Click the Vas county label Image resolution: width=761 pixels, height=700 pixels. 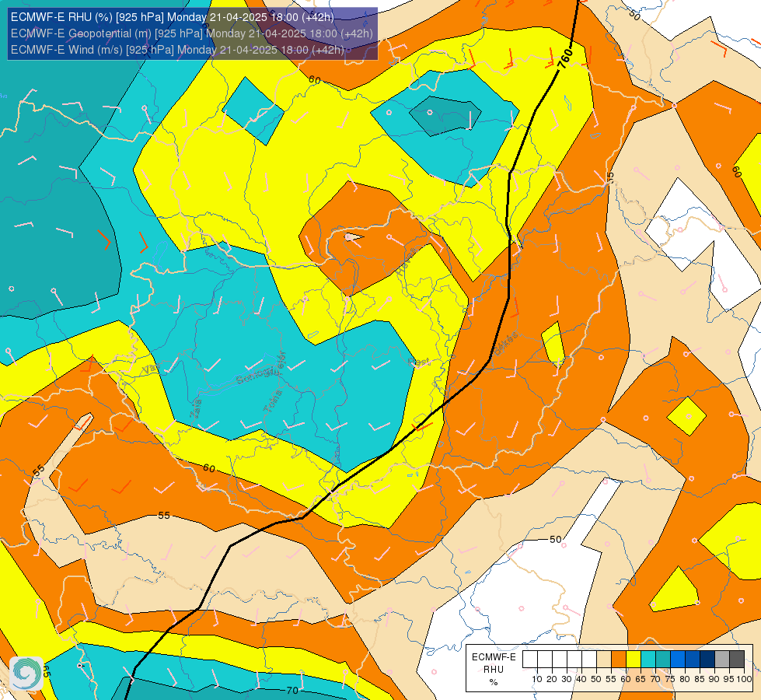pos(151,369)
